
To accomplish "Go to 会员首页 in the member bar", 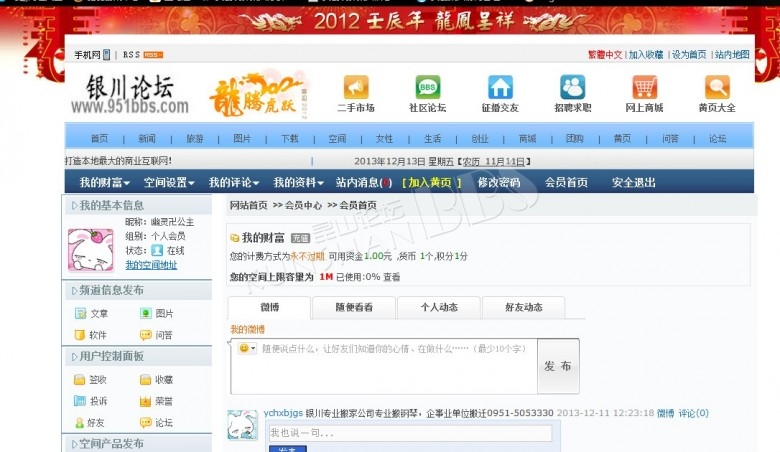I will 566,182.
